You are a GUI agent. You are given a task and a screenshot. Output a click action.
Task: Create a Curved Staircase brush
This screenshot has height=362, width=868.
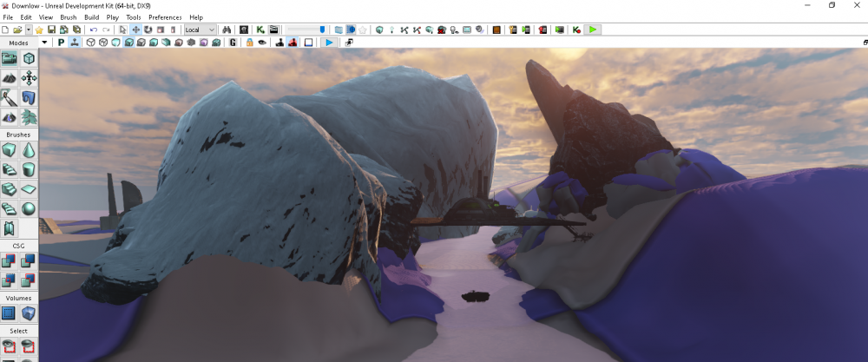10,169
